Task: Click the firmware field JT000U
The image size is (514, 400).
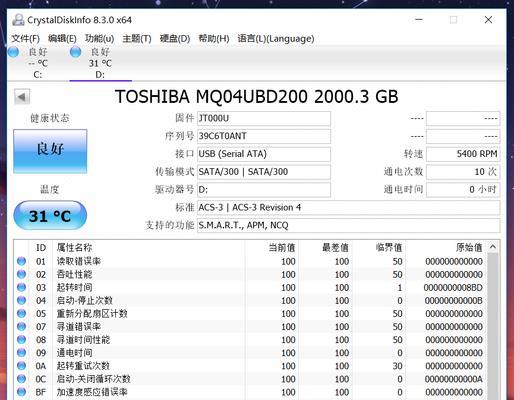Action: (x=264, y=118)
